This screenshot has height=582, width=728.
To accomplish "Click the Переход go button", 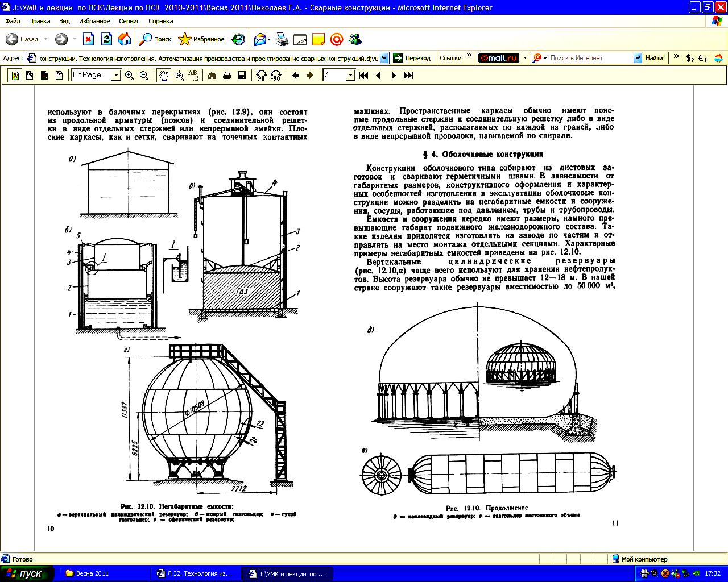I will [412, 58].
